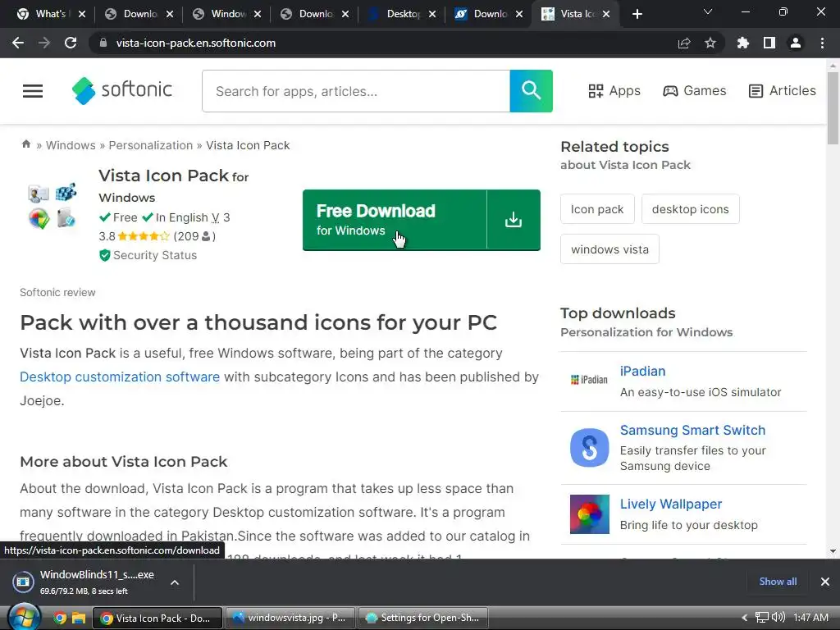Go back to the previous page
The height and width of the screenshot is (630, 840).
18,43
